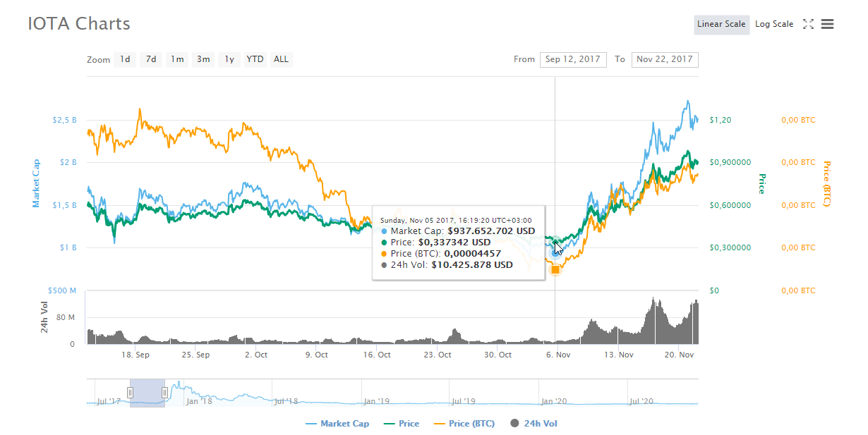This screenshot has height=435, width=868.
Task: Click the 24h Vol vertical axis title
Action: coord(43,317)
